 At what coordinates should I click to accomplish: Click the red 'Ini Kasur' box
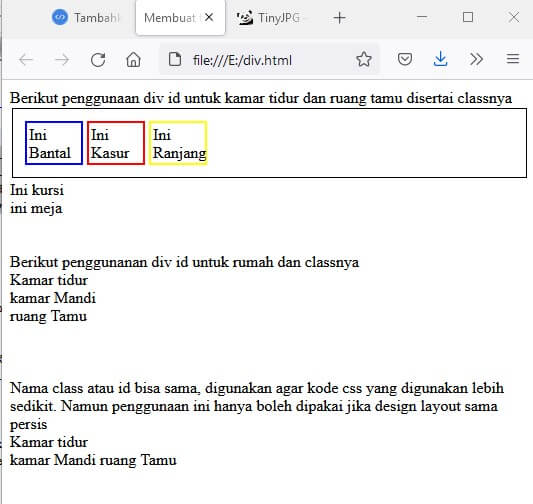click(x=116, y=143)
